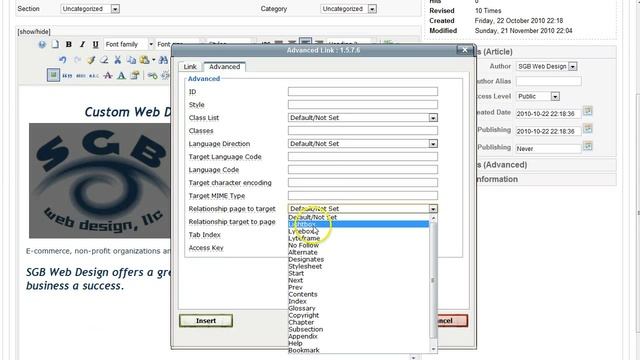Viewport: 640px width, 360px height.
Task: Open calendar for Finish Publishing field
Action: 588,145
